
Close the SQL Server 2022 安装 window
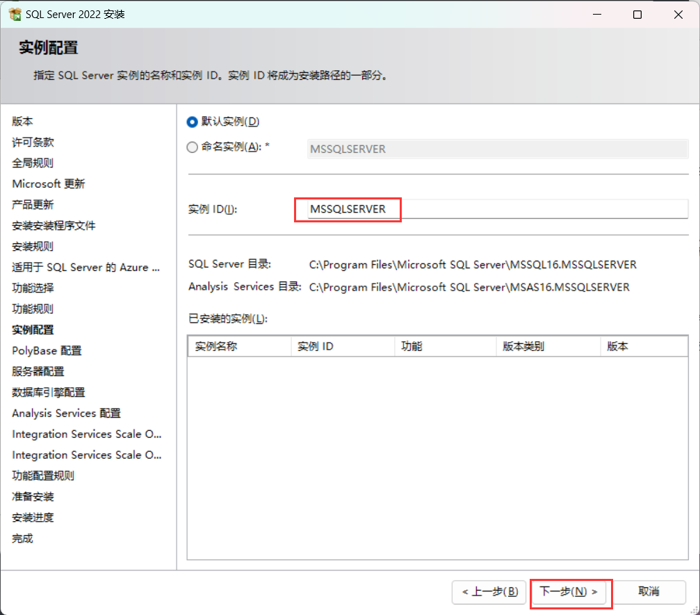pos(678,15)
